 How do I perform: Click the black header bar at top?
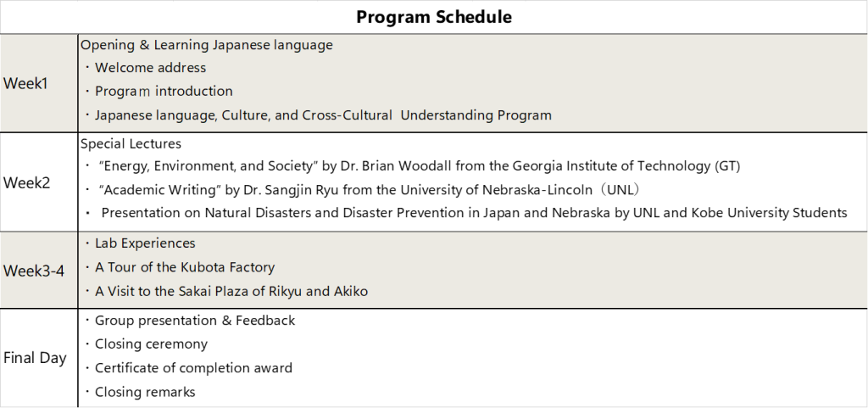[x=434, y=17]
